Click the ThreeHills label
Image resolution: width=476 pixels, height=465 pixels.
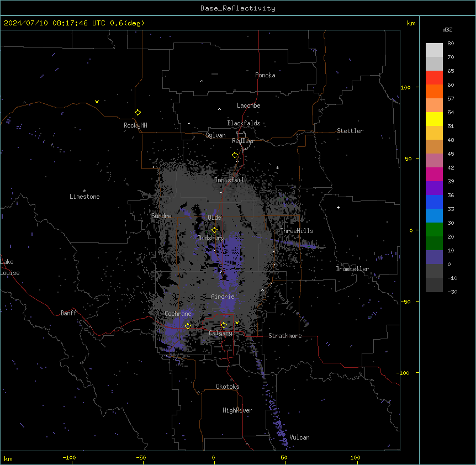297,231
